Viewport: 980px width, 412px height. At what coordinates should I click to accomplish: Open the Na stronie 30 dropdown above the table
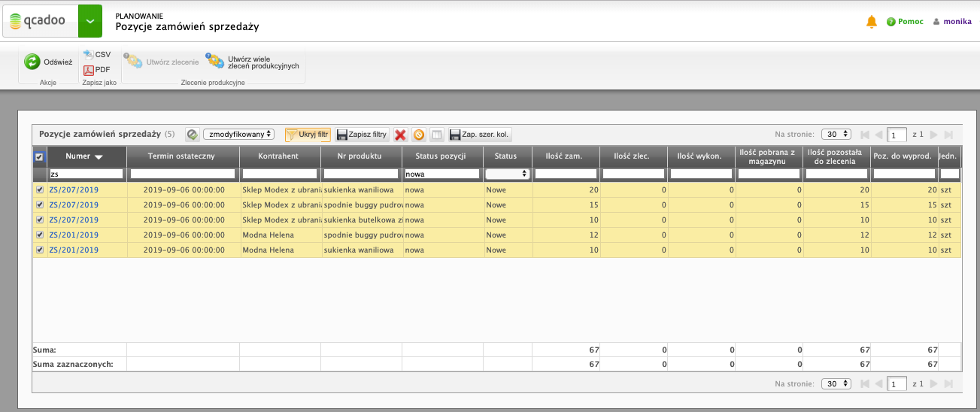pos(836,134)
